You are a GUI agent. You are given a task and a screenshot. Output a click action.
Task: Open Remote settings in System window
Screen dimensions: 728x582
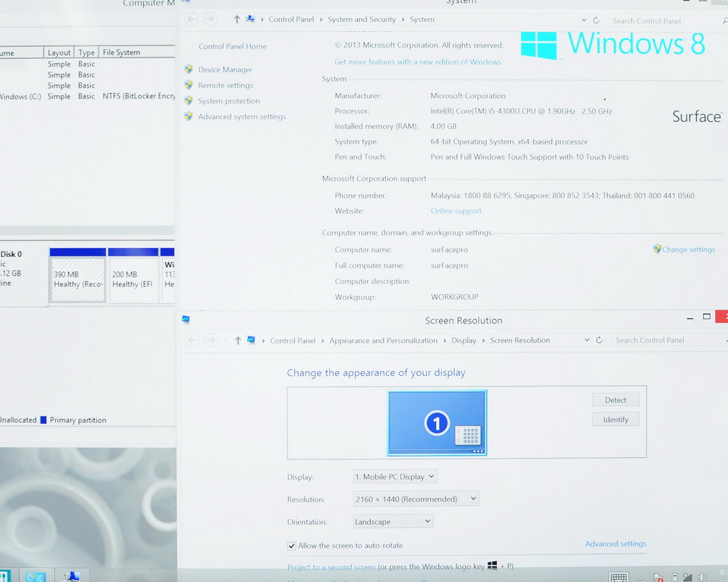[x=225, y=86]
